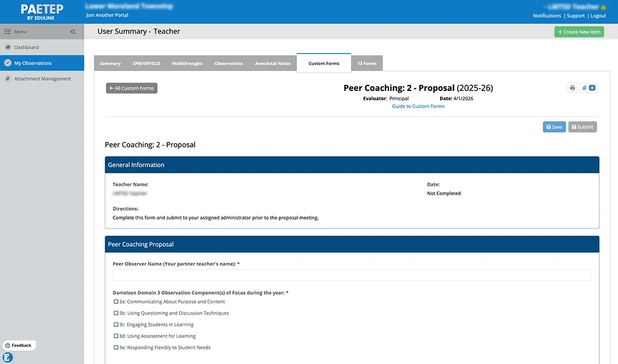This screenshot has width=618, height=364.
Task: Check 3c: Engaging Students in Learning
Action: 116,325
